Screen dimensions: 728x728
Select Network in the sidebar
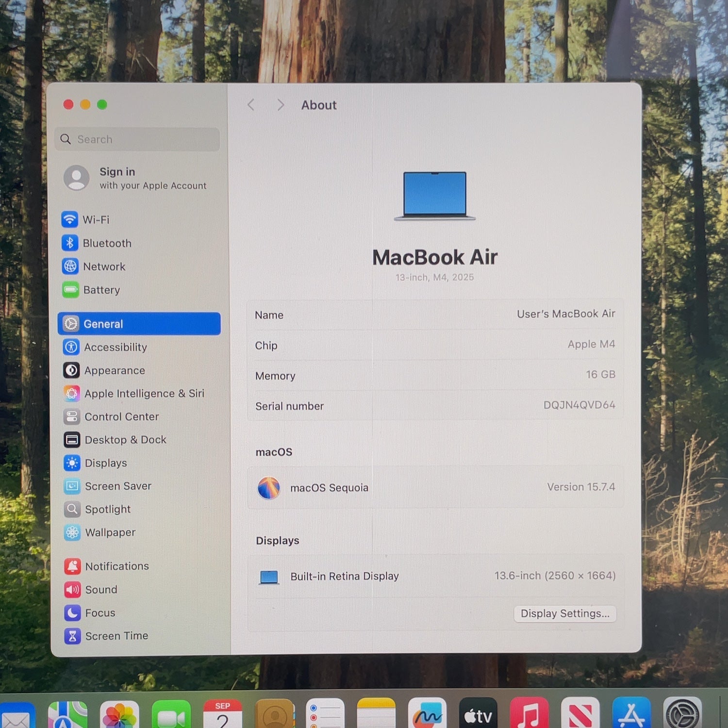coord(94,266)
